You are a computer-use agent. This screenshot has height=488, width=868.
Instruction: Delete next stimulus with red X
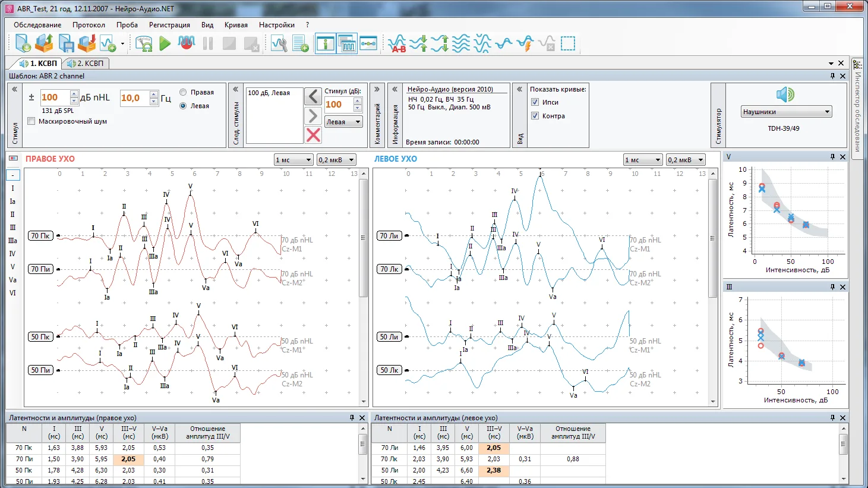[313, 135]
